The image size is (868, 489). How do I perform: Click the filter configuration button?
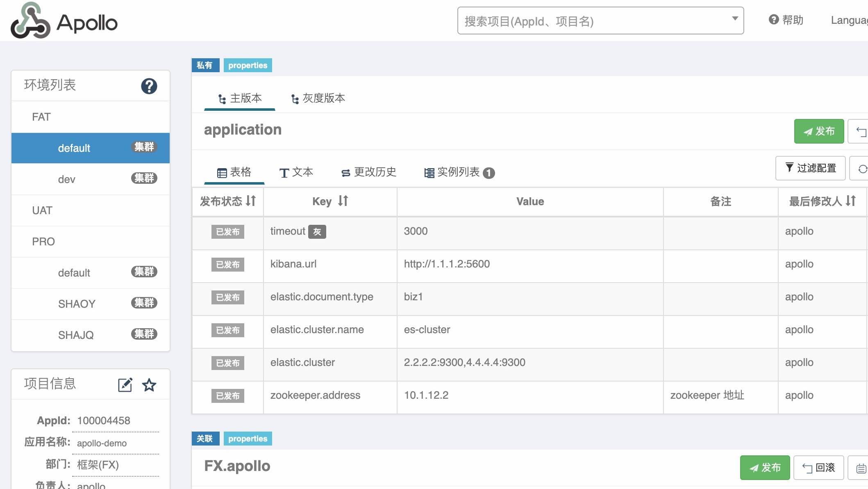pyautogui.click(x=810, y=168)
